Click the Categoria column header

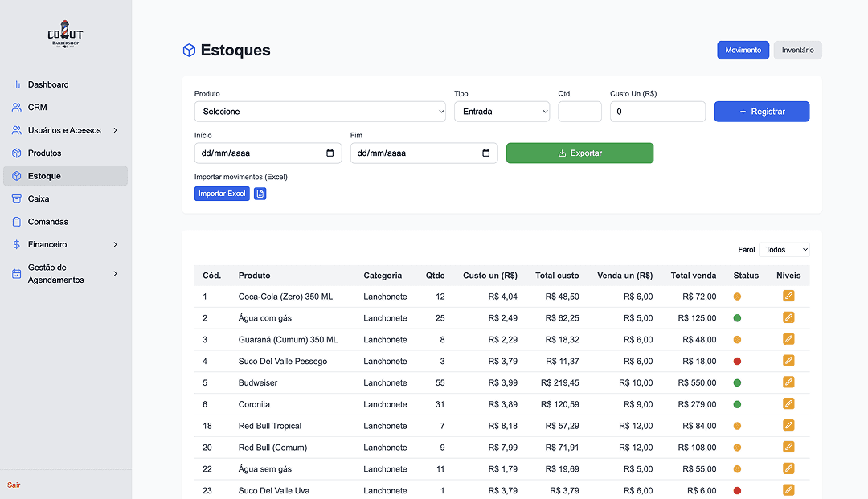[x=383, y=276]
